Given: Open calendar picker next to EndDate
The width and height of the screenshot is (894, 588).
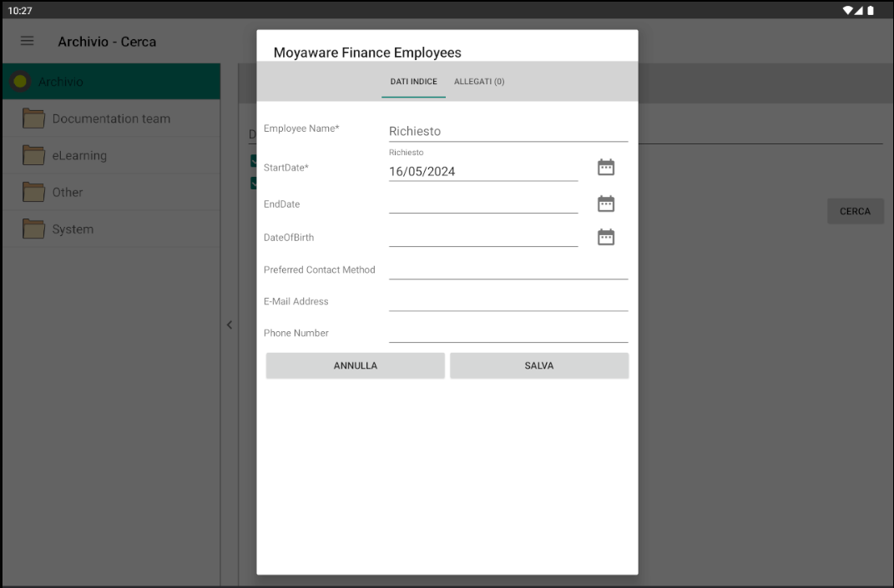Looking at the screenshot, I should pyautogui.click(x=605, y=203).
